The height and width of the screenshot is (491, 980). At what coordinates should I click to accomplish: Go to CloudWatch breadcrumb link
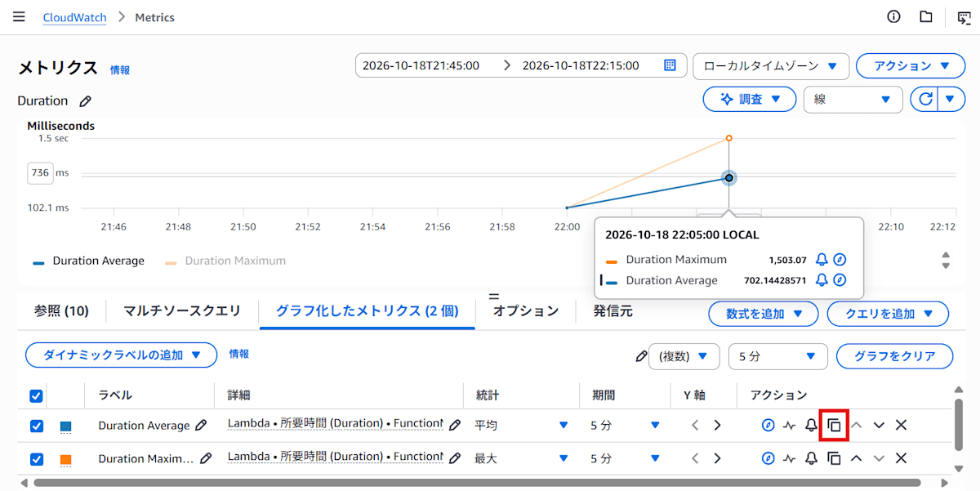point(74,17)
